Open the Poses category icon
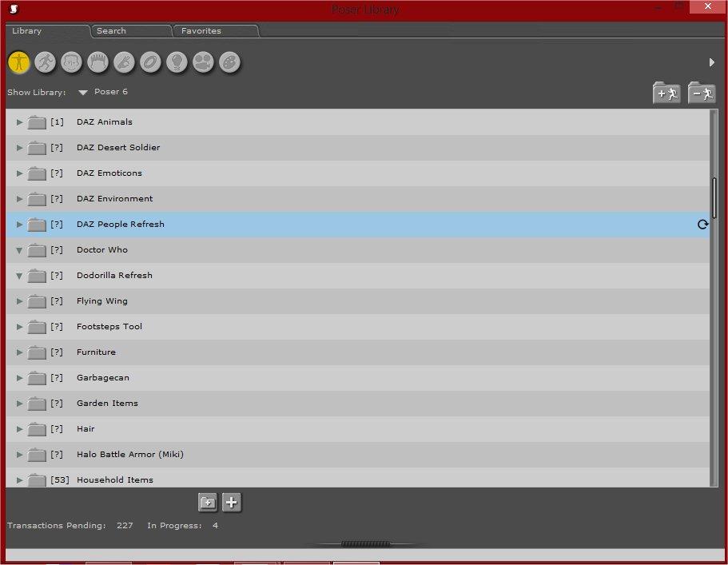 45,62
